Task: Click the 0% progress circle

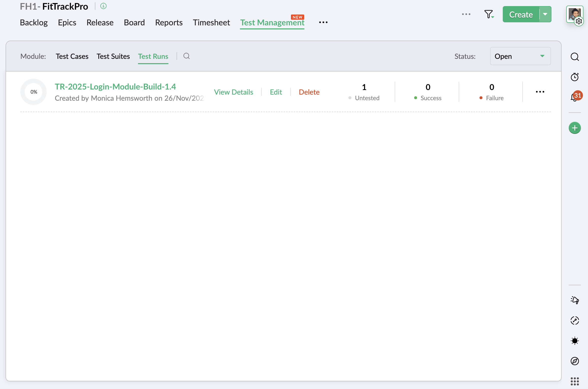Action: coord(33,92)
